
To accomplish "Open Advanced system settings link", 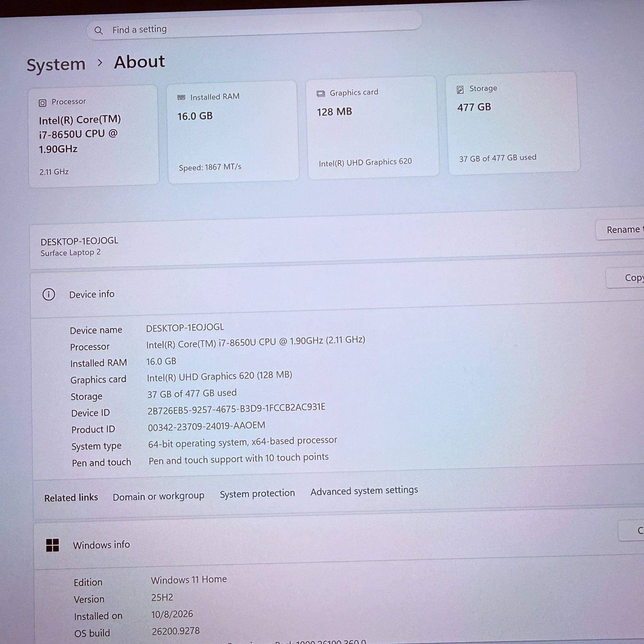I will point(364,491).
